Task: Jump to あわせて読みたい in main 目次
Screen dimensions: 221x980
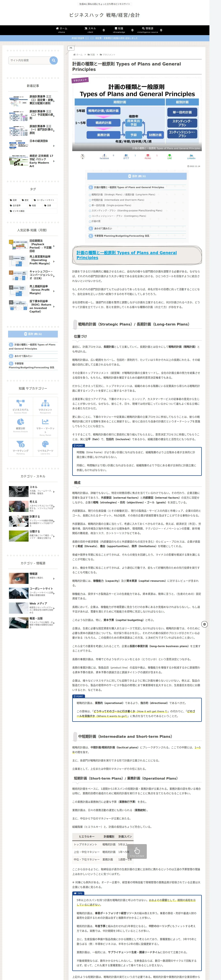Action: point(103,228)
